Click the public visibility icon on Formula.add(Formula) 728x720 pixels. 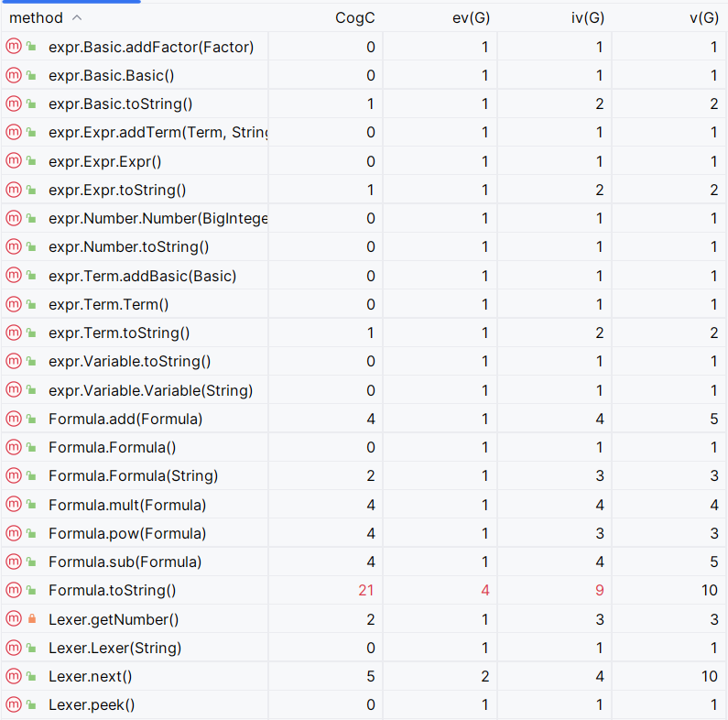tap(31, 420)
